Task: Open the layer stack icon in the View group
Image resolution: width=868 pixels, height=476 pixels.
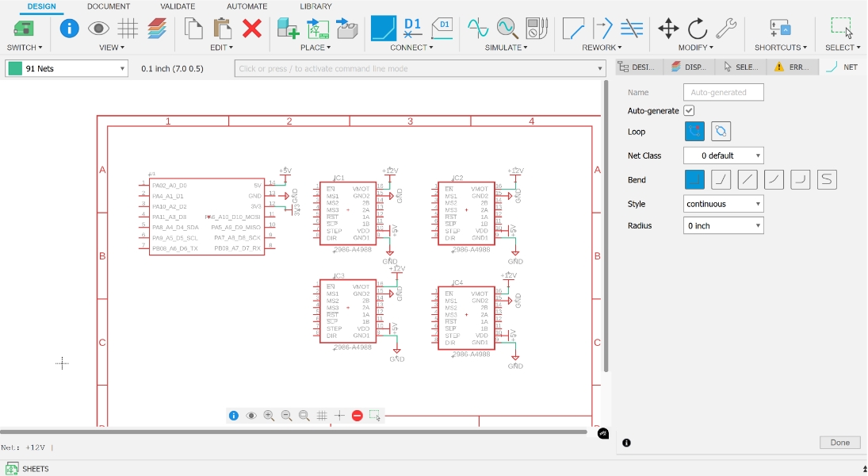Action: (x=157, y=29)
